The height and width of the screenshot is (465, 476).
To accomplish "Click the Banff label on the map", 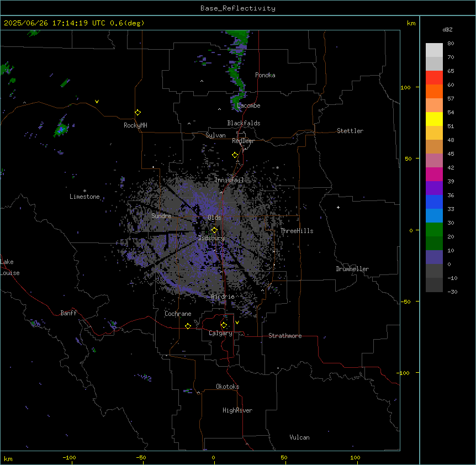I will click(68, 313).
